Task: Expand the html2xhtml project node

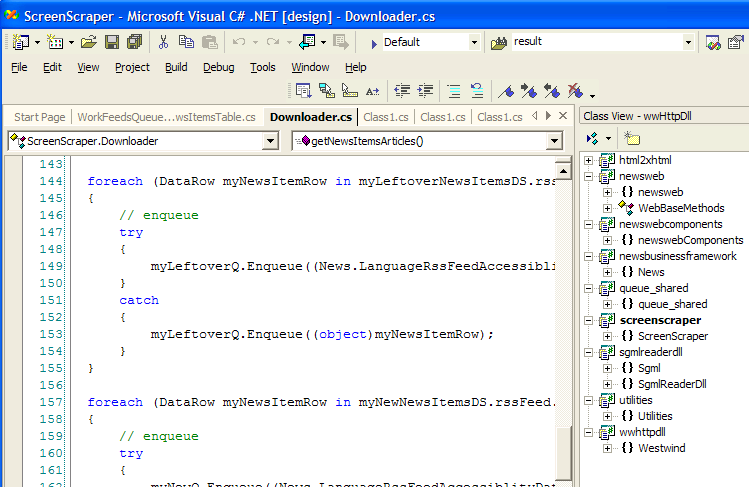Action: (x=589, y=160)
